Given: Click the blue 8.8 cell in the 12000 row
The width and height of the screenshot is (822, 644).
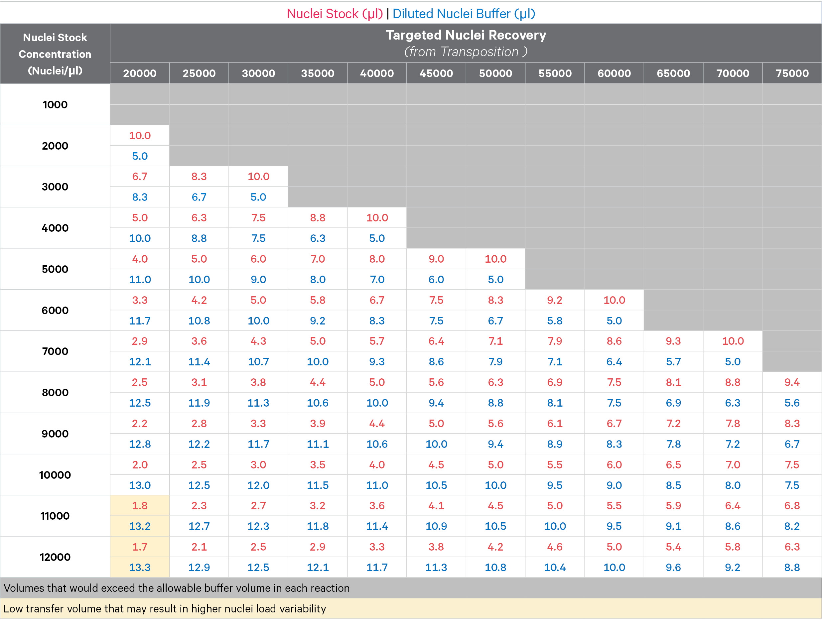Looking at the screenshot, I should 792,567.
